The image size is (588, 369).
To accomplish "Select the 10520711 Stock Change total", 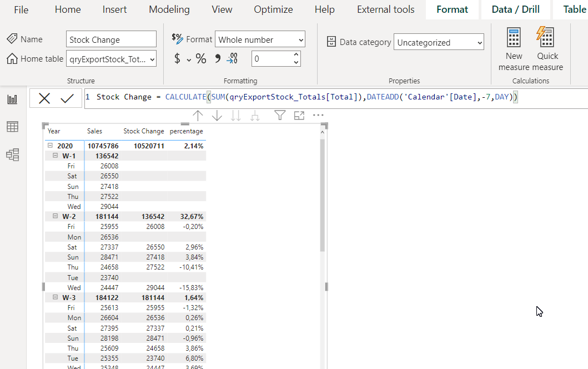I will [x=149, y=146].
